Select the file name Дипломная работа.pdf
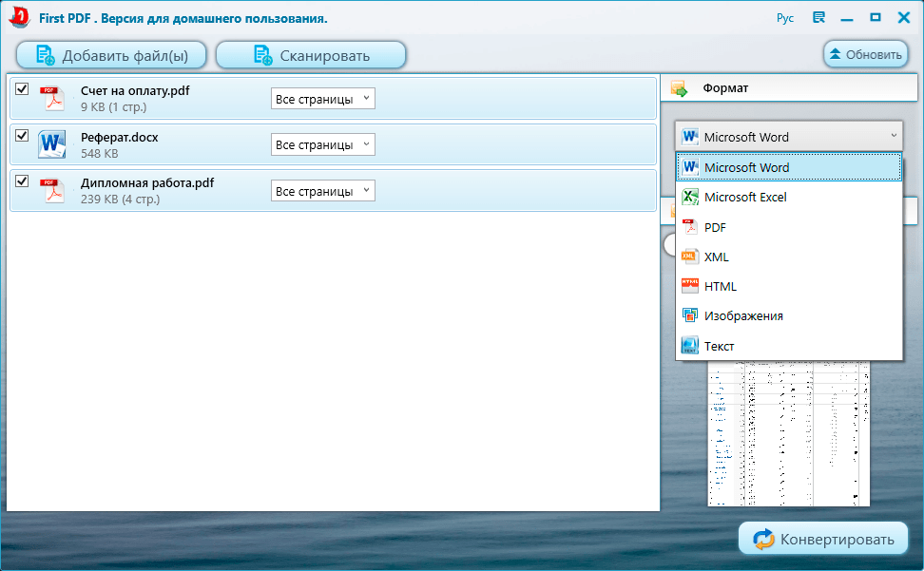 click(x=147, y=183)
